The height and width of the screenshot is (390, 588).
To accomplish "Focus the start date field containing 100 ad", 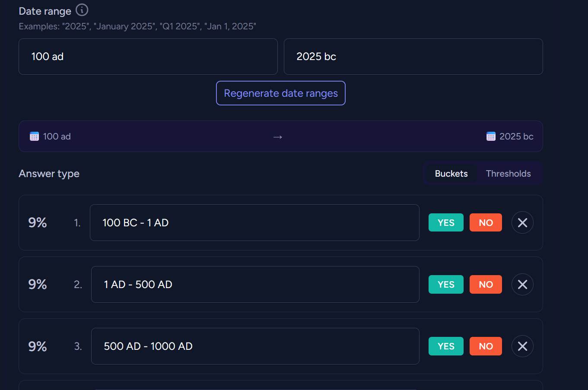I will [148, 57].
